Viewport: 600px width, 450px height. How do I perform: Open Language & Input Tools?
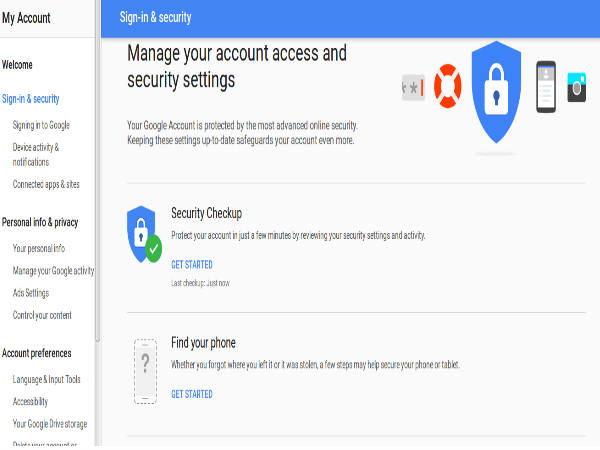click(x=49, y=380)
